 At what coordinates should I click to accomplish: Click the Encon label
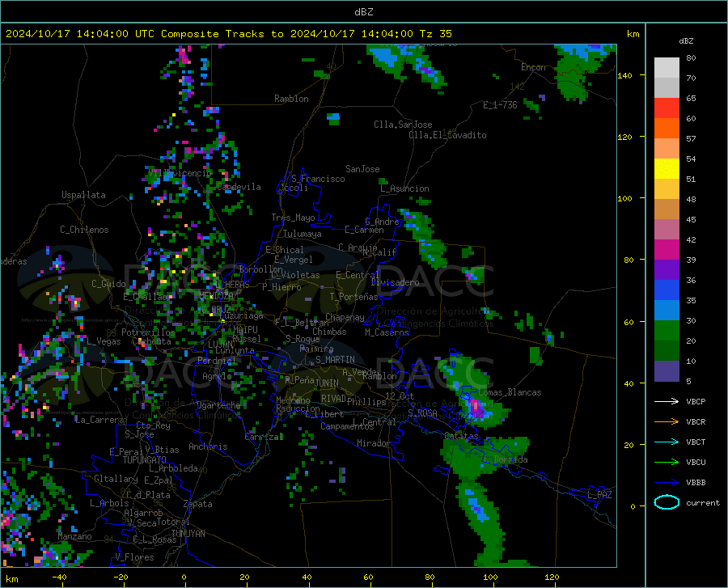coord(533,68)
